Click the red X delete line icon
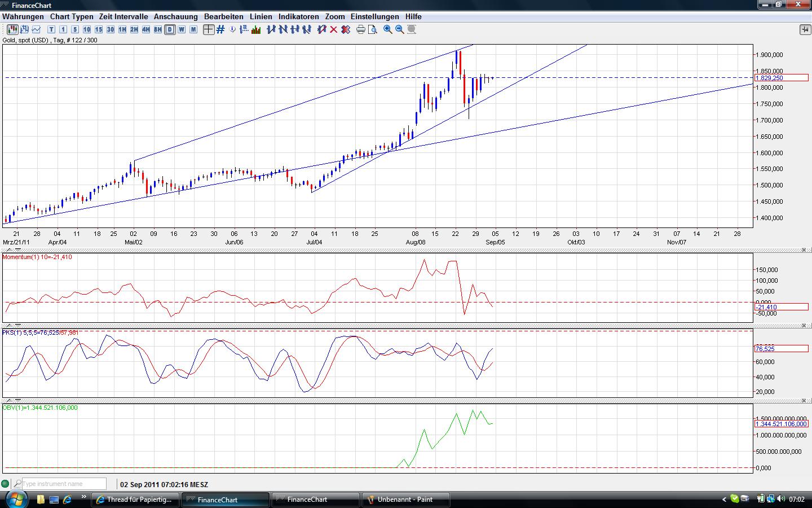The width and height of the screenshot is (812, 508). (333, 29)
